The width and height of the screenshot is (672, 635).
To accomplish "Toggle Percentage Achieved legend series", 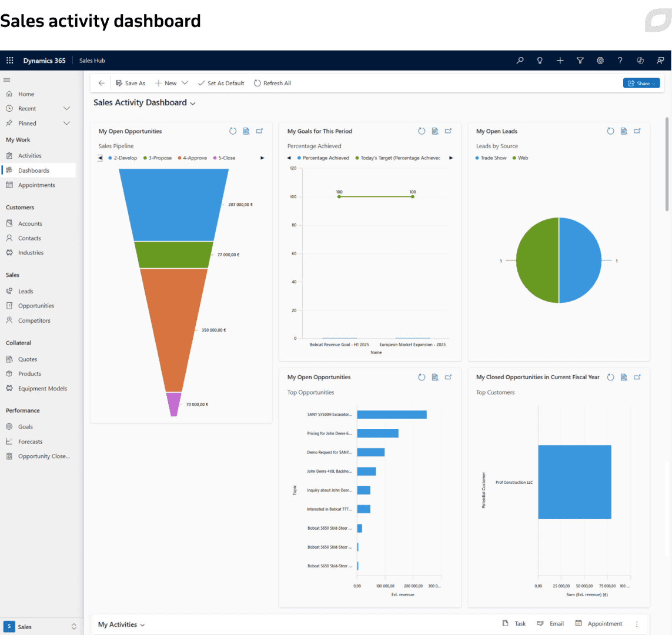I will click(323, 158).
